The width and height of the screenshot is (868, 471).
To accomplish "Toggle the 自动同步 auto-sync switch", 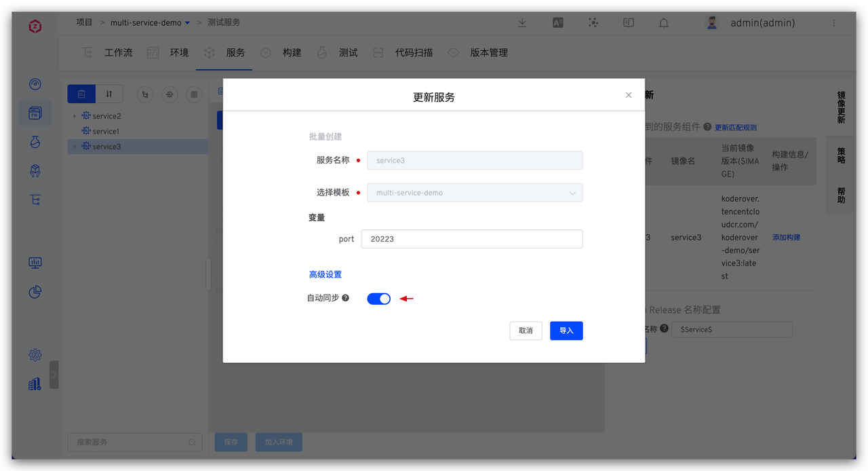I will (x=378, y=299).
